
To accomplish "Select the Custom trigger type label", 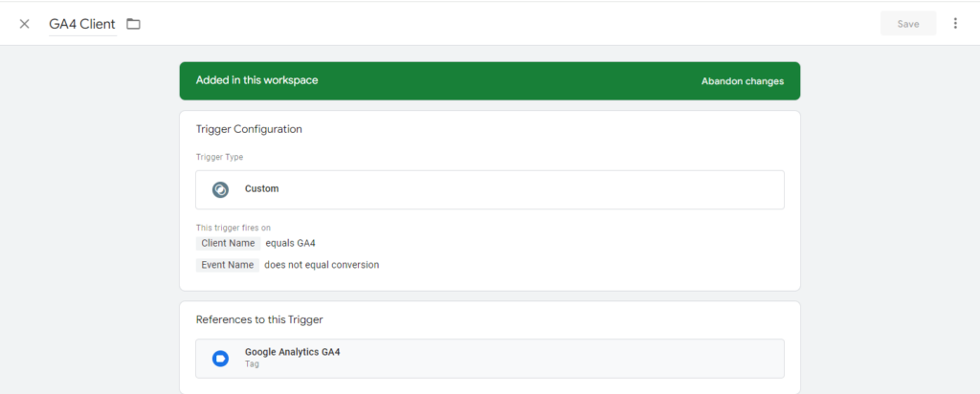I will (x=261, y=189).
